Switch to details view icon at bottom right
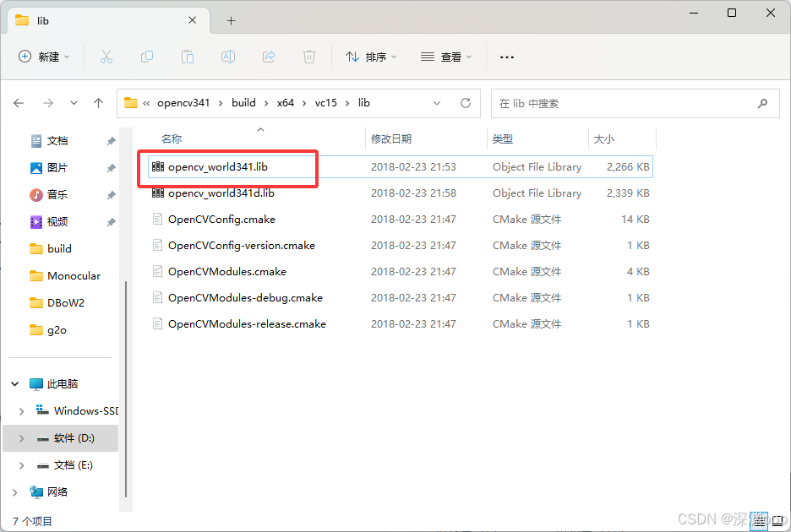Screen dimensions: 791x532 (760, 520)
